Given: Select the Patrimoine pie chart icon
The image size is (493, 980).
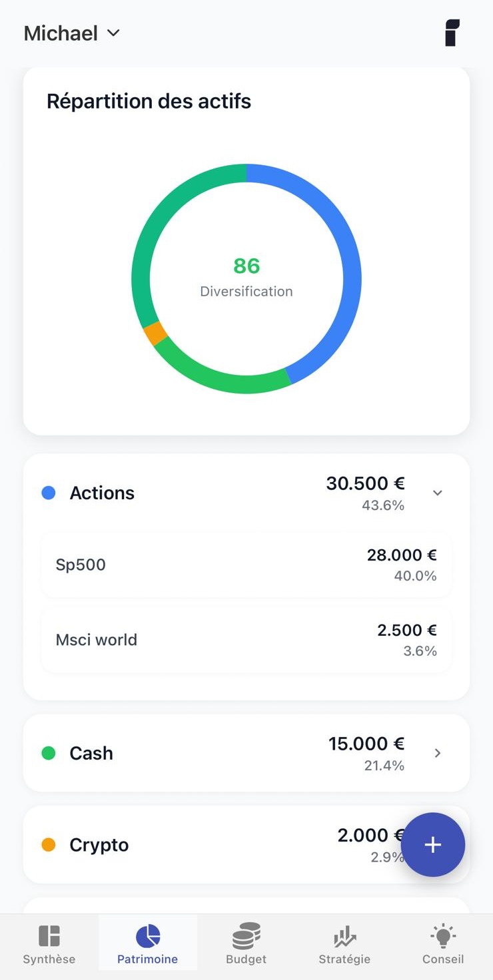Looking at the screenshot, I should (148, 936).
